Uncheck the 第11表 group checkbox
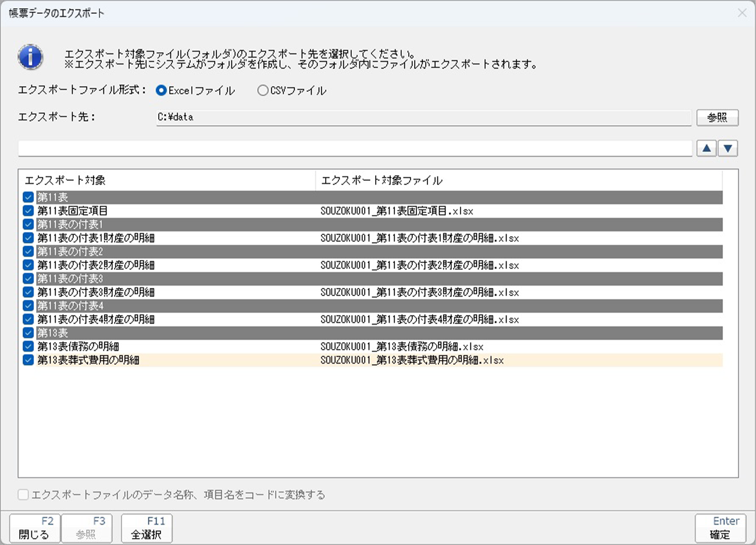Image resolution: width=756 pixels, height=545 pixels. pos(28,197)
